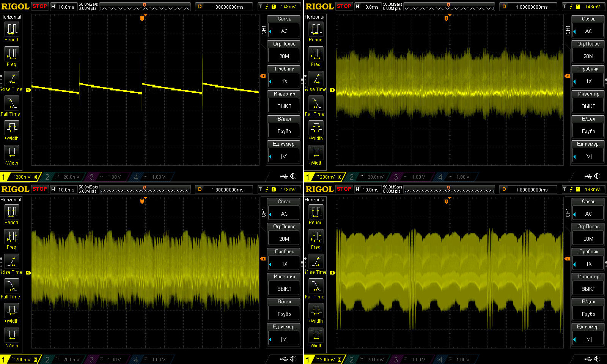Image resolution: width=607 pixels, height=364 pixels.
Task: Toggle Инвертир ВЫКЛ in bottom-right panel
Action: coord(588,289)
